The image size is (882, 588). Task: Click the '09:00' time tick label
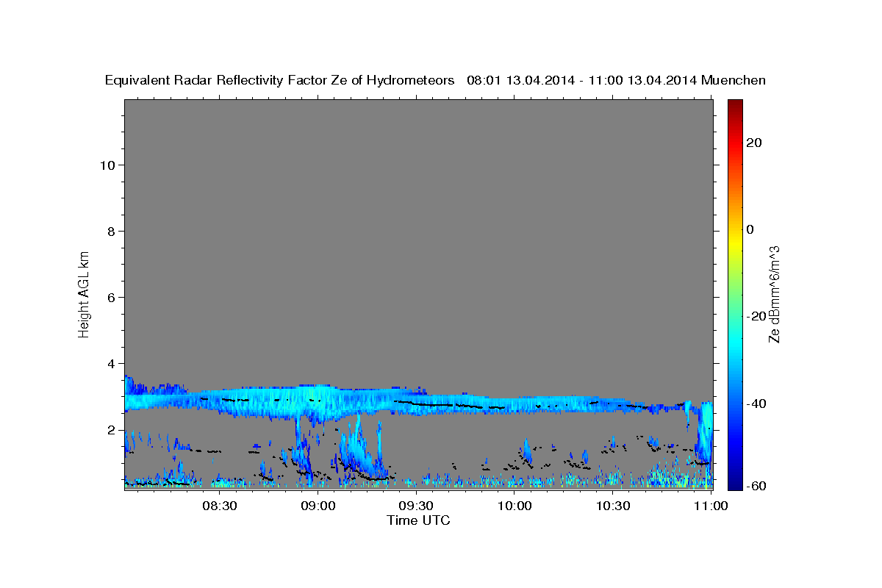tap(318, 506)
